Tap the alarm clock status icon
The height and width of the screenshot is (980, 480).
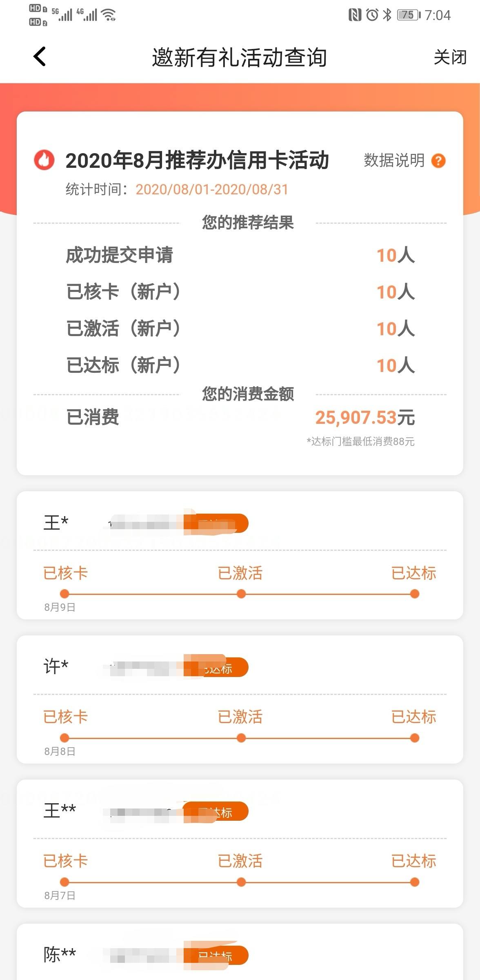click(x=372, y=15)
